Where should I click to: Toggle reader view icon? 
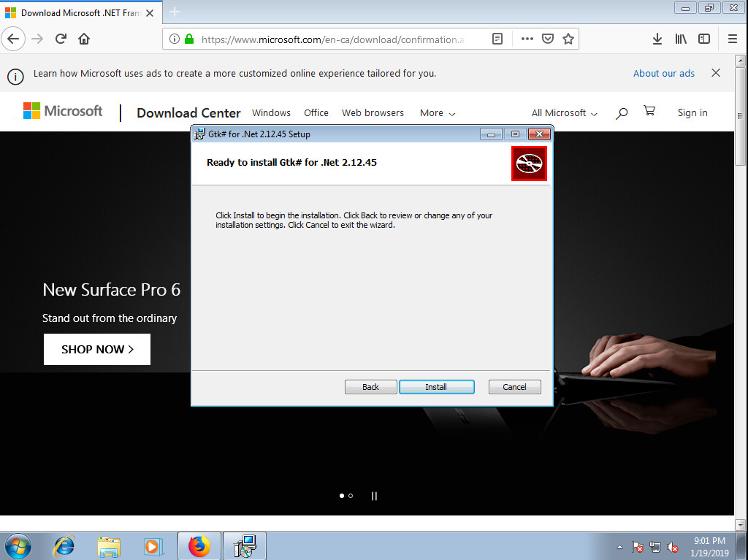point(497,39)
